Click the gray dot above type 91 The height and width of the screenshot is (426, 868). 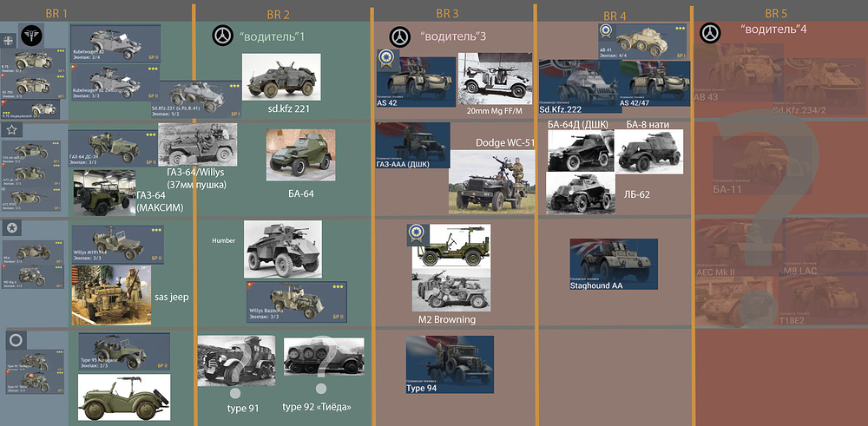coord(235,393)
